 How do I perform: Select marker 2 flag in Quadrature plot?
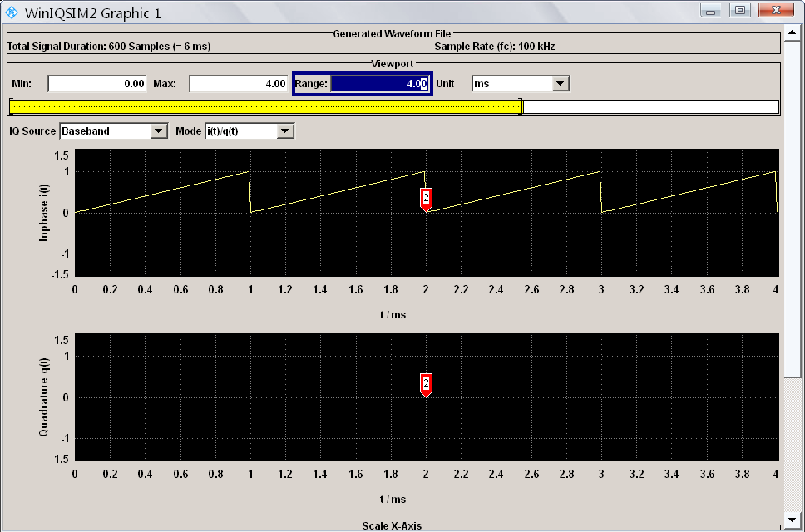(x=426, y=383)
